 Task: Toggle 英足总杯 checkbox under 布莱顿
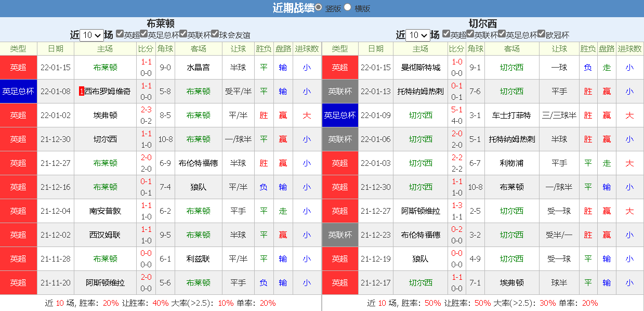[144, 34]
